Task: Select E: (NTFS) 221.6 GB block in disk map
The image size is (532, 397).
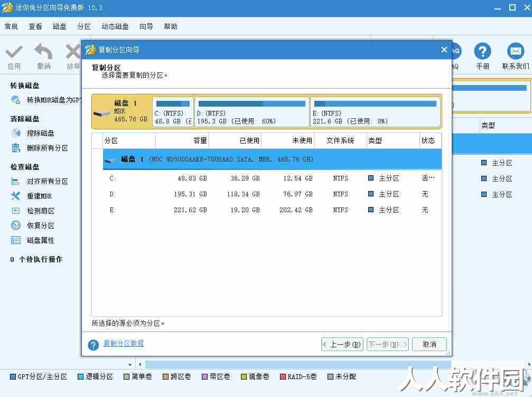Action: [375, 112]
